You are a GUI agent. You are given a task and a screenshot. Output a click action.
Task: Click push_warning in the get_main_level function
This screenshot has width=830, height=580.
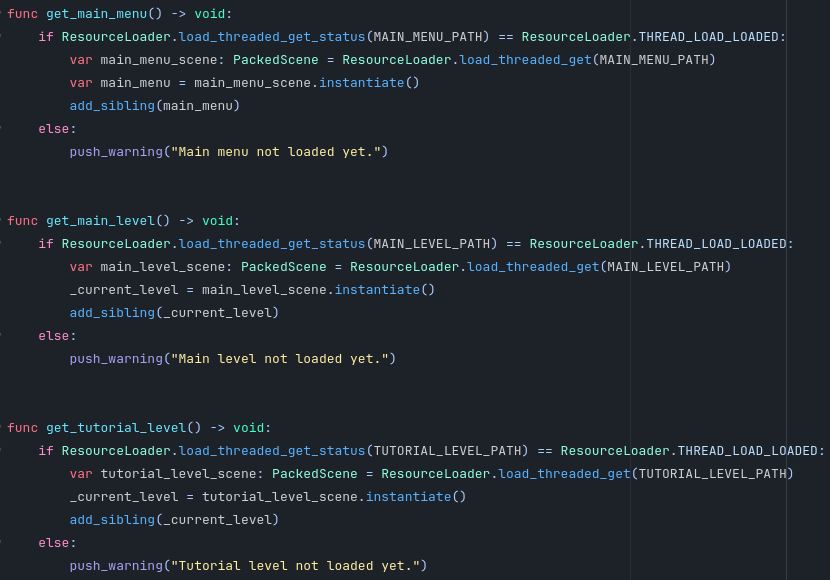point(116,359)
